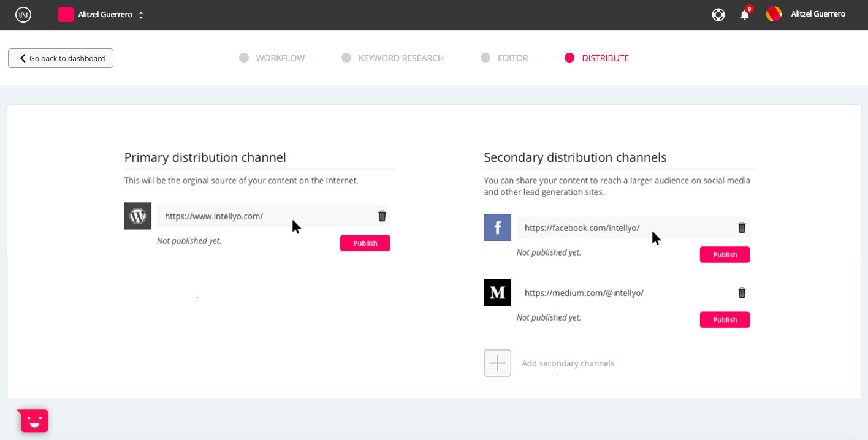Open the chat bot smiley widget
The width and height of the screenshot is (868, 440).
(34, 420)
